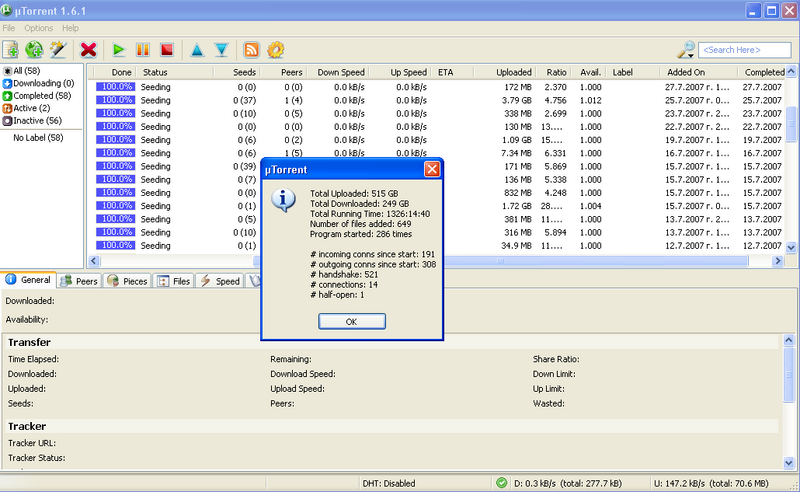The width and height of the screenshot is (800, 492).
Task: Move torrent down the queue arrow
Action: click(x=221, y=50)
